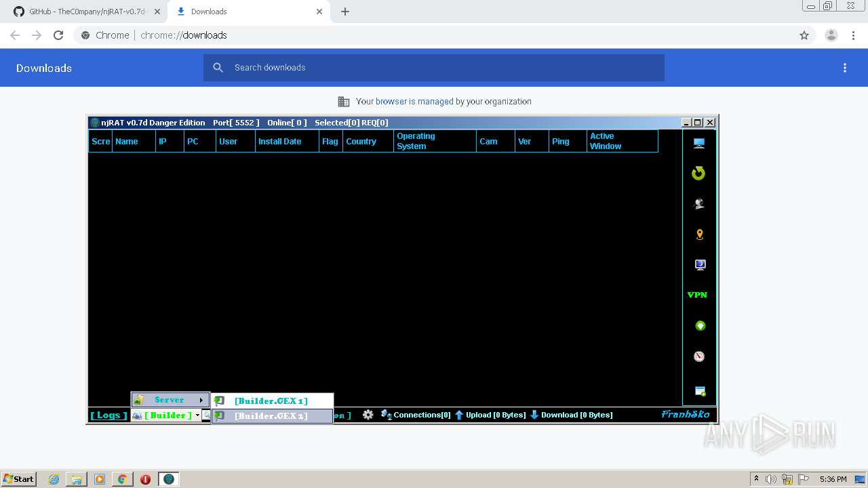Click the njRAT taskbar icon

pos(168,479)
